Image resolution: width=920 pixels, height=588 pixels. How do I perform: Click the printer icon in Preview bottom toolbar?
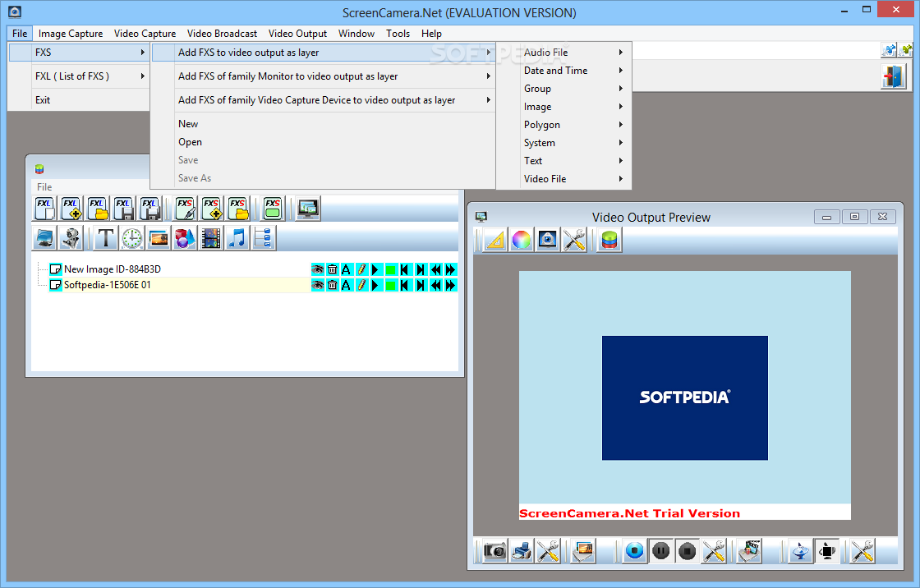click(x=522, y=551)
